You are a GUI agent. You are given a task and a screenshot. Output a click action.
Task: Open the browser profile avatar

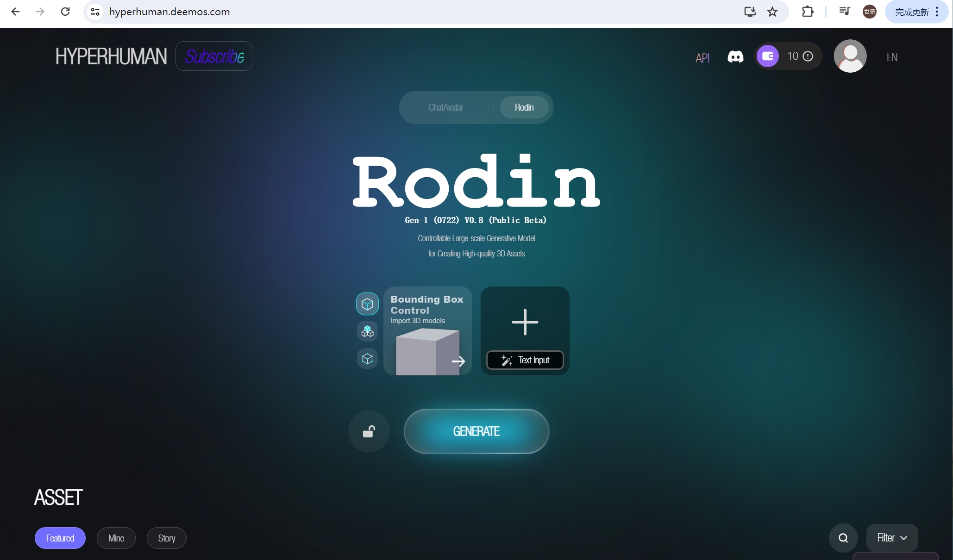(x=870, y=12)
